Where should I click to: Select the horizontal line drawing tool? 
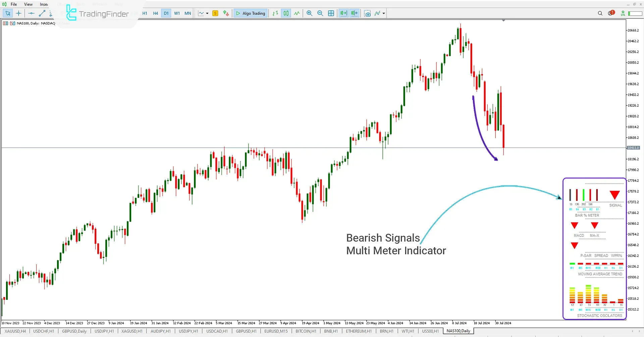pyautogui.click(x=31, y=13)
